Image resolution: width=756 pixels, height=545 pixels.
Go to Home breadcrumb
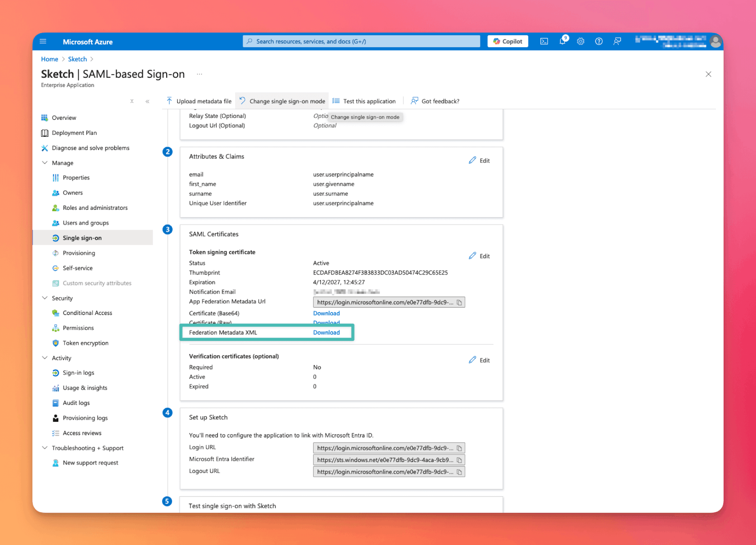pyautogui.click(x=50, y=59)
